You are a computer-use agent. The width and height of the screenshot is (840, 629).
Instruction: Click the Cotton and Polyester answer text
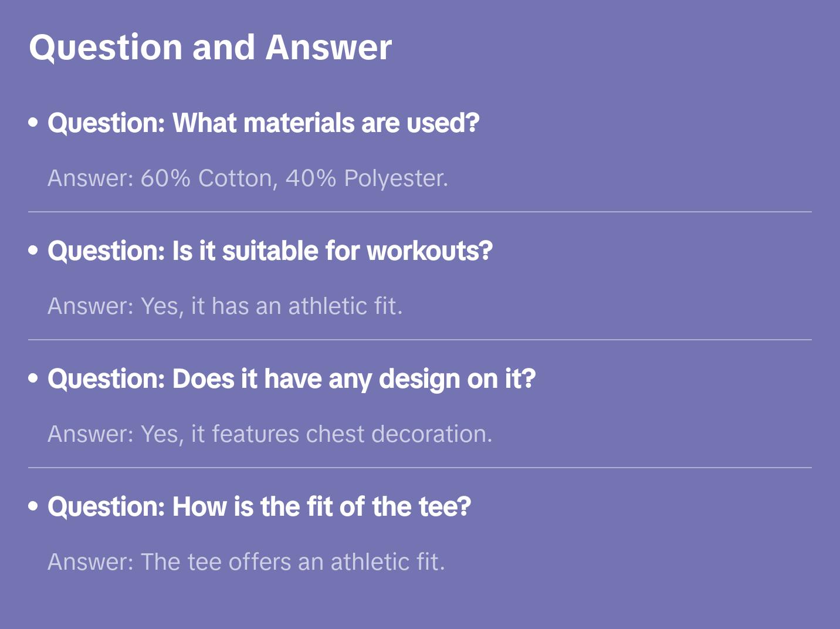(x=248, y=178)
